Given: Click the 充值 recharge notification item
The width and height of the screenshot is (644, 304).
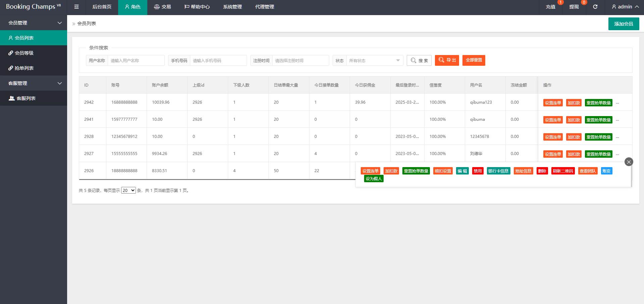Looking at the screenshot, I should click(x=550, y=7).
